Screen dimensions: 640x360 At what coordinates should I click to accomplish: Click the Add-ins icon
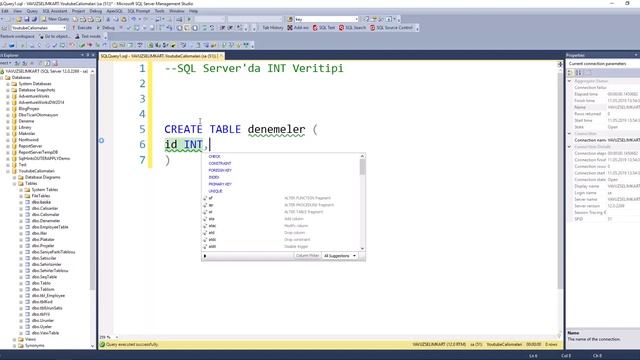pos(290,28)
